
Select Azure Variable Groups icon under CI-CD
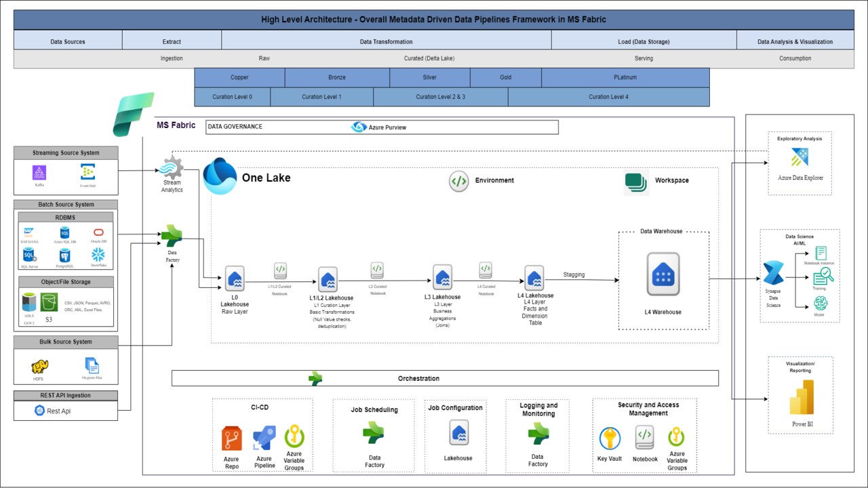[294, 436]
